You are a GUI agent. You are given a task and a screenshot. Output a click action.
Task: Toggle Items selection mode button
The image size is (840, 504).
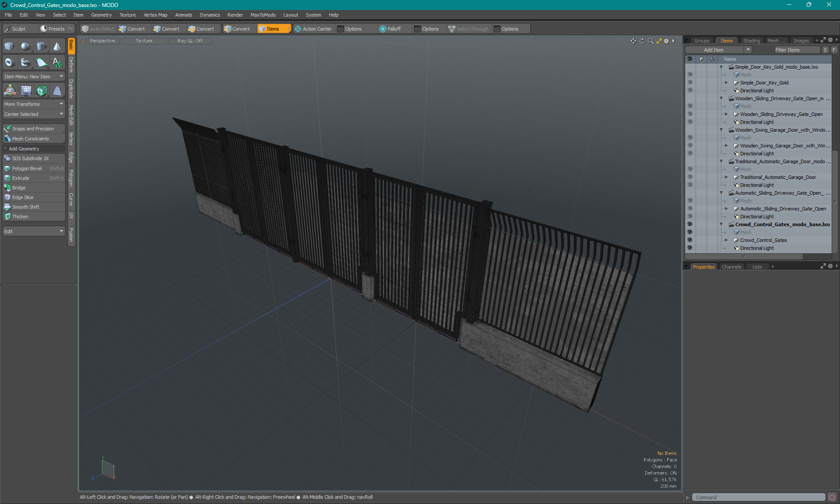[274, 29]
